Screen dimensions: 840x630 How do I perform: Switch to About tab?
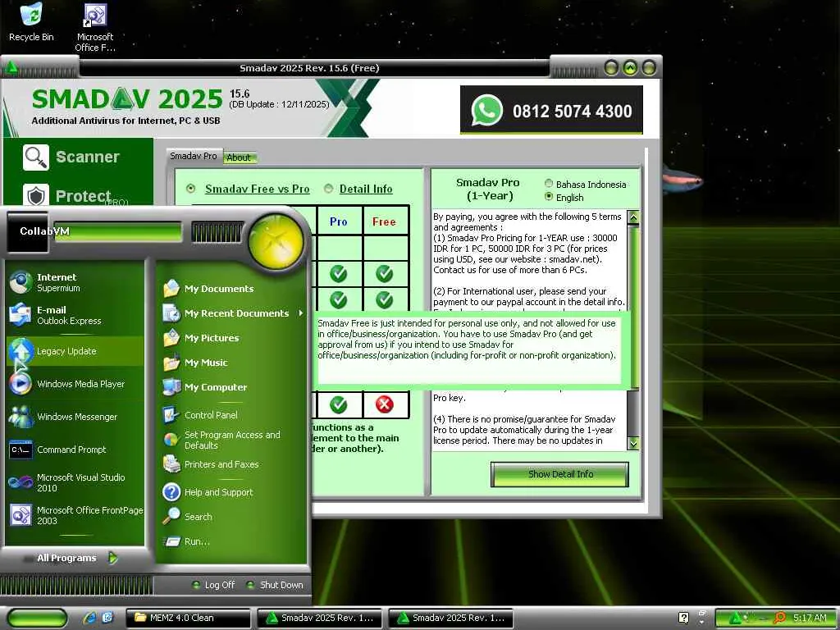[x=239, y=157]
